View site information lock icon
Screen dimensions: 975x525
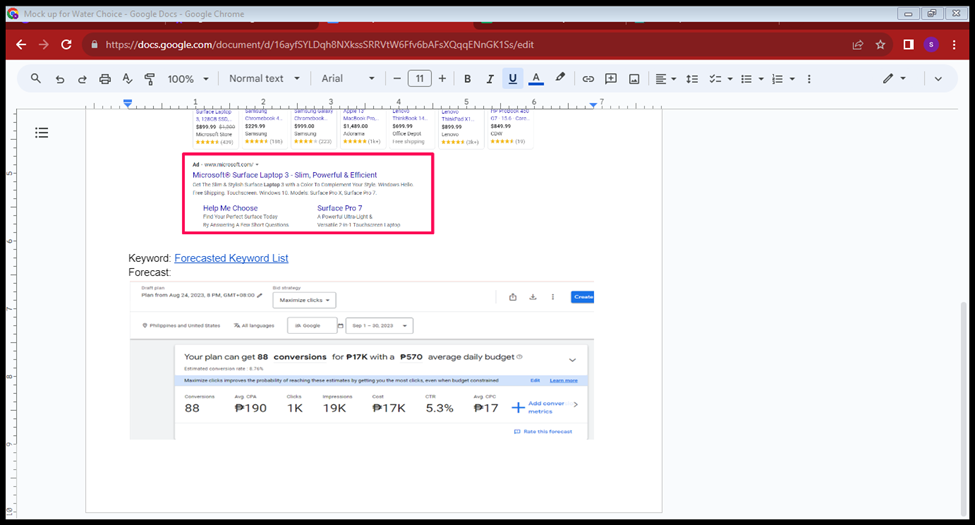[95, 45]
